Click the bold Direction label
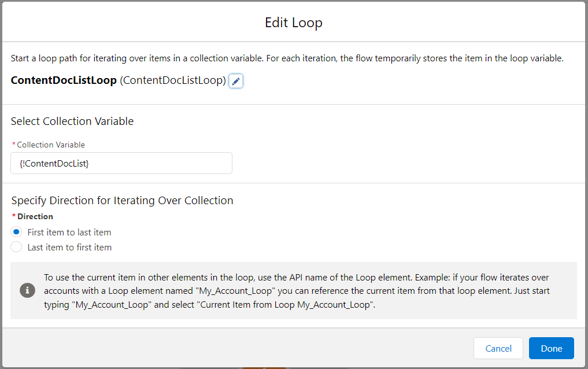The width and height of the screenshot is (588, 369). click(35, 216)
